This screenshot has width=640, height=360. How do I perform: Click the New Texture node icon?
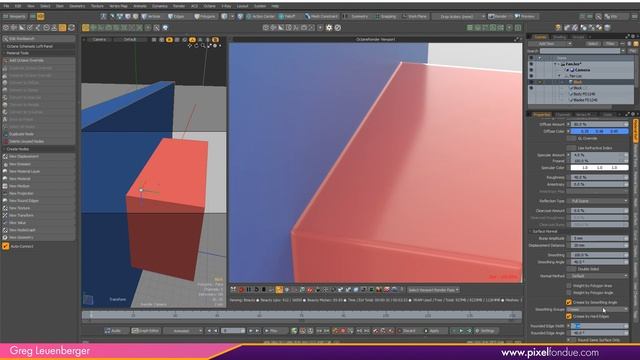5,208
